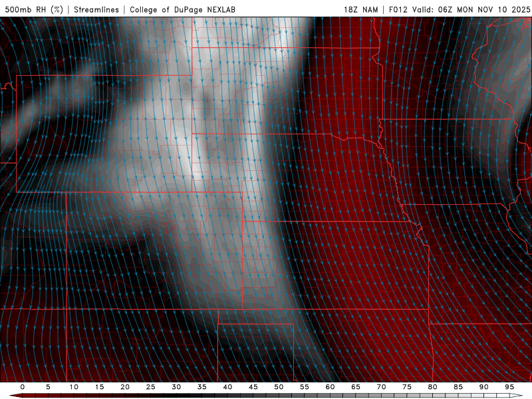Viewport: 532px width, 399px height.
Task: Click the '55' value on color scale
Action: [x=305, y=387]
